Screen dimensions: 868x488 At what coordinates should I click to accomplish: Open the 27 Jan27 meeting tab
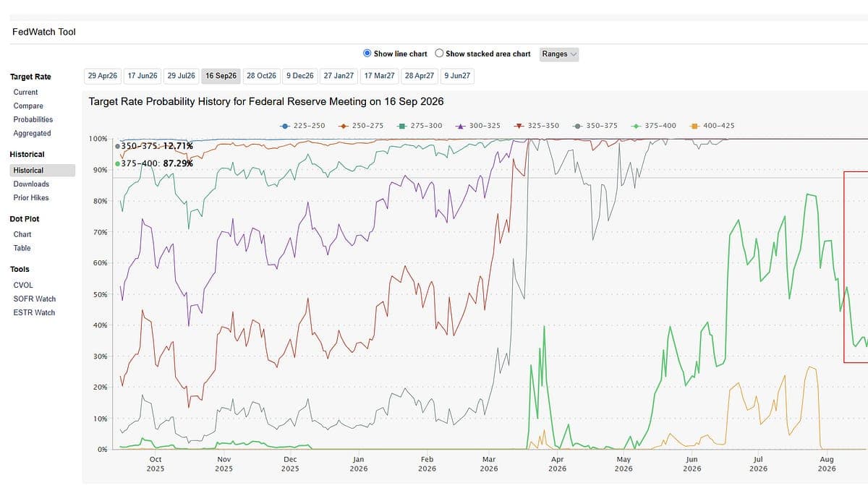click(x=339, y=76)
